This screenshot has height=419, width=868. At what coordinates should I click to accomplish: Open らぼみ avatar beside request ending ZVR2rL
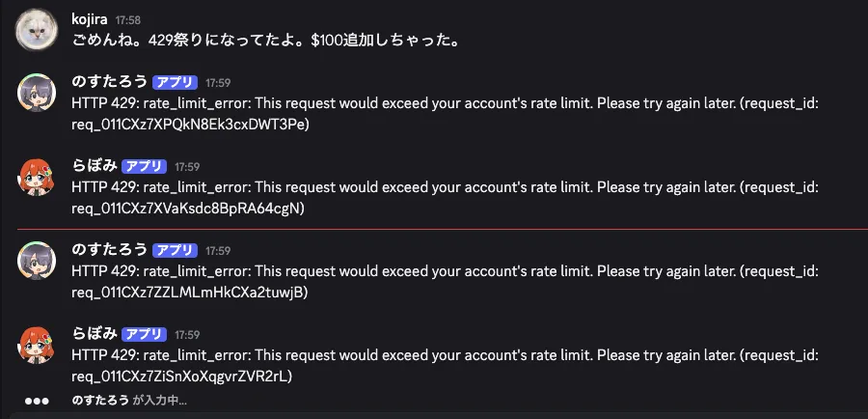point(39,344)
